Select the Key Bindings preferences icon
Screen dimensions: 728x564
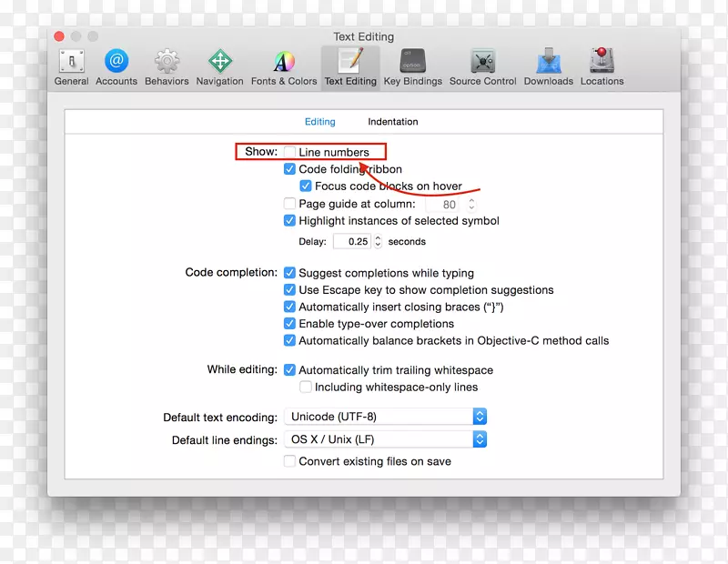click(x=412, y=64)
